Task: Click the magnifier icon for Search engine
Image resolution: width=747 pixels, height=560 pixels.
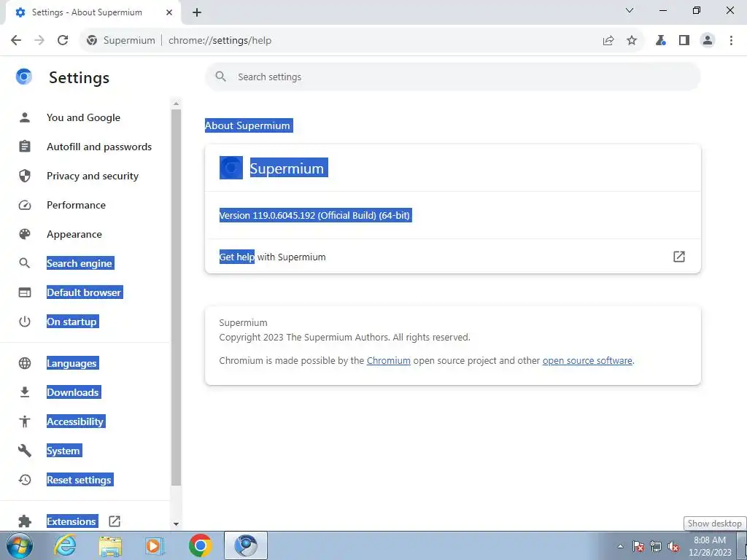Action: pyautogui.click(x=25, y=263)
